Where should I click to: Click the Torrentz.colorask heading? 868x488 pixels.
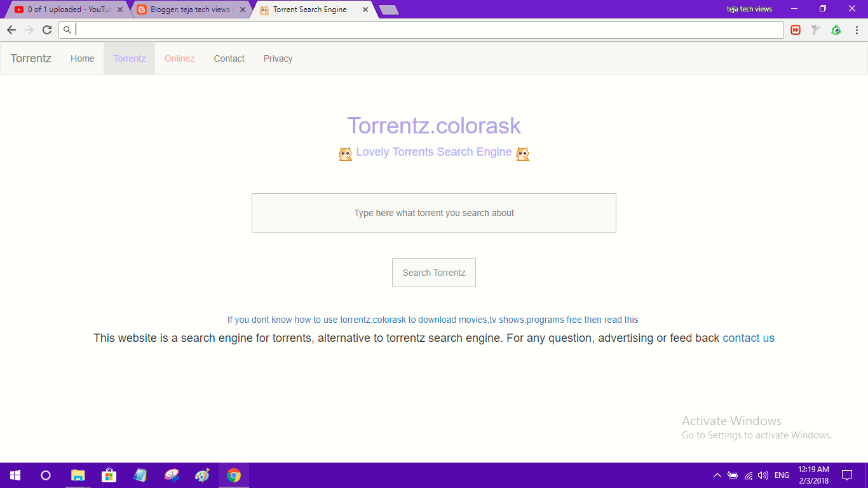tap(434, 126)
